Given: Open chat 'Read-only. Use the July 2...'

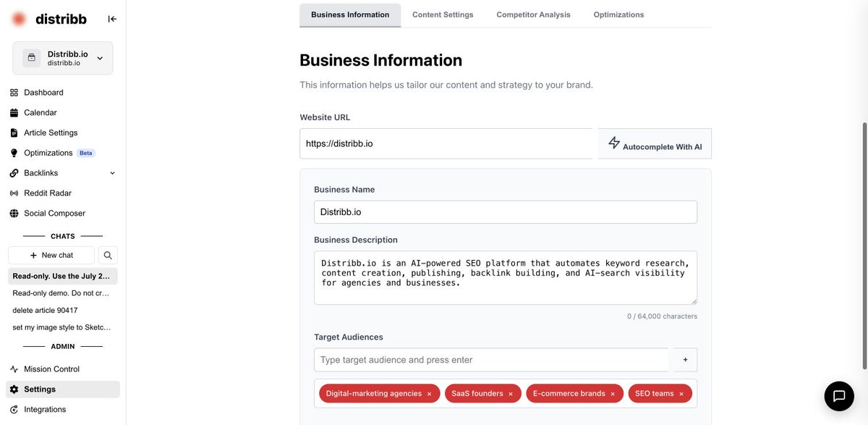Looking at the screenshot, I should [x=62, y=276].
